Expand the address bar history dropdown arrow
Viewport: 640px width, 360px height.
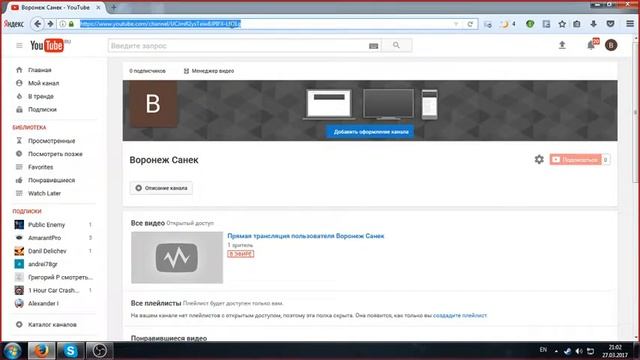coord(456,24)
